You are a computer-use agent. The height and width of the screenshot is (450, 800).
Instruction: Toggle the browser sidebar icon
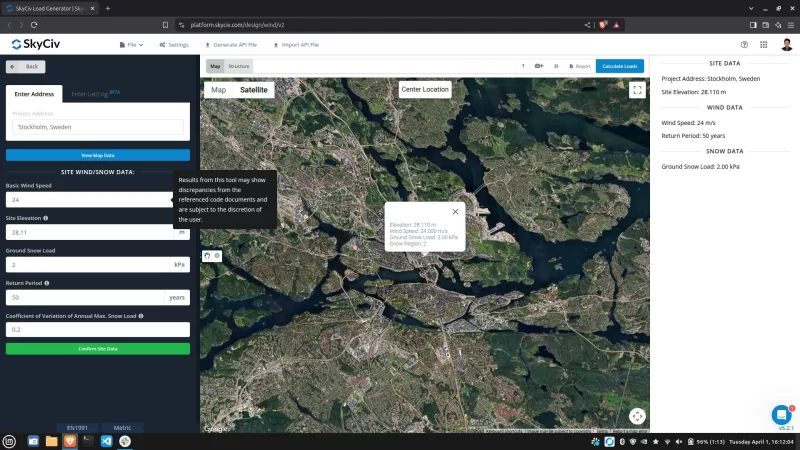753,24
